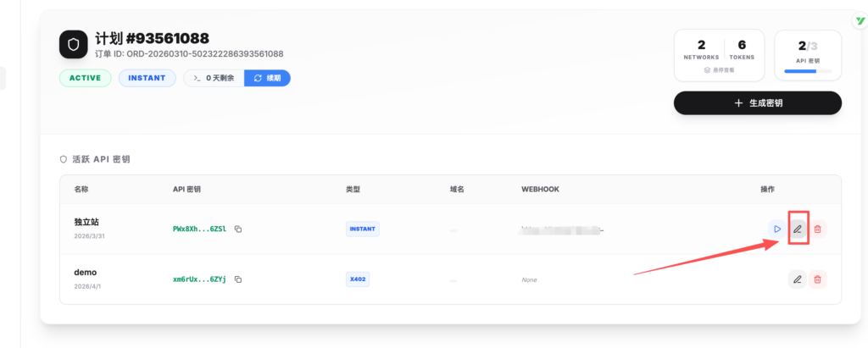Click the X402 type tag on demo row

[x=358, y=279]
